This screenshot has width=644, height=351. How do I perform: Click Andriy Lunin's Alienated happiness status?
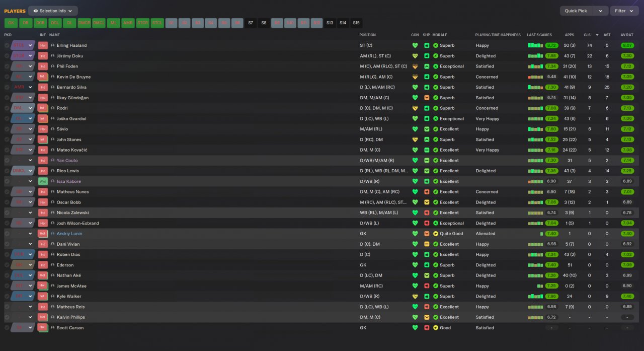pyautogui.click(x=486, y=234)
